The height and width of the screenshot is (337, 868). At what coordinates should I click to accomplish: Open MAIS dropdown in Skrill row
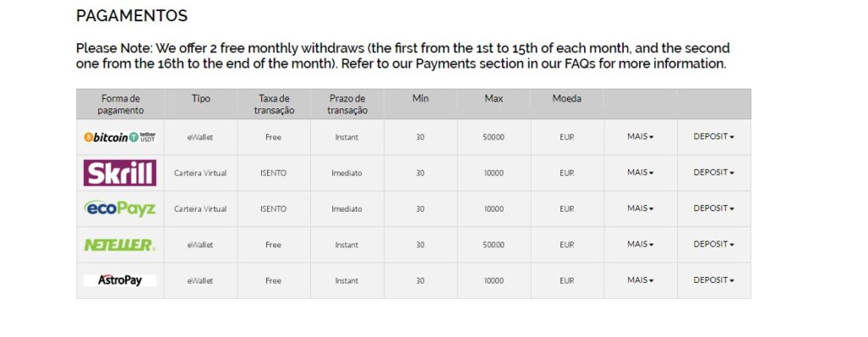tap(641, 173)
